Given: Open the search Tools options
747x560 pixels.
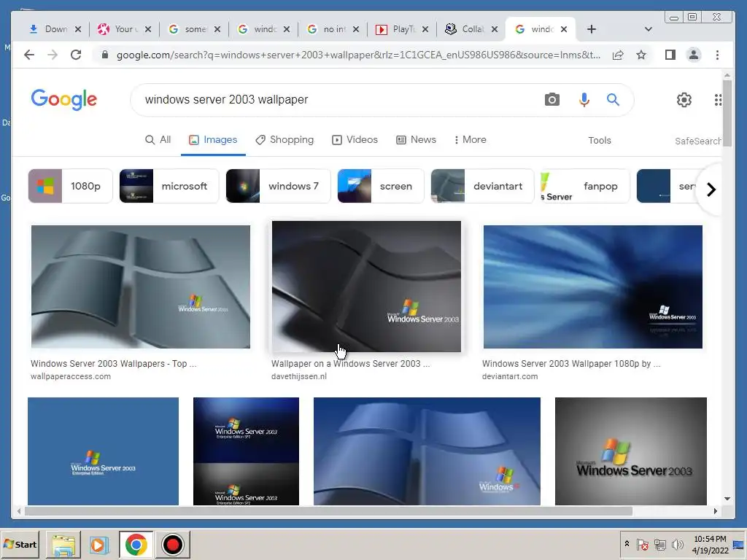Looking at the screenshot, I should pyautogui.click(x=600, y=141).
